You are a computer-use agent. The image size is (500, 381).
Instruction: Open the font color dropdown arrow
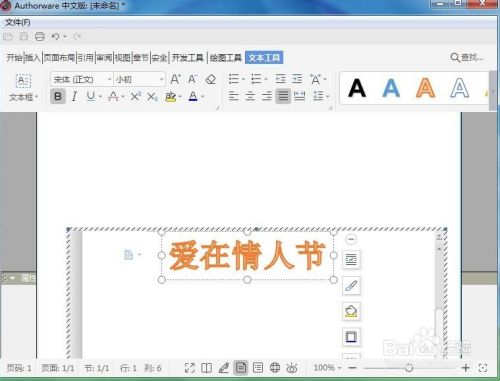(202, 97)
